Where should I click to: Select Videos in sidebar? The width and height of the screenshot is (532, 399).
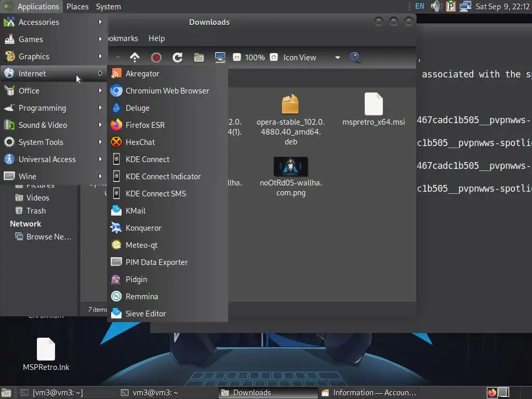[37, 198]
